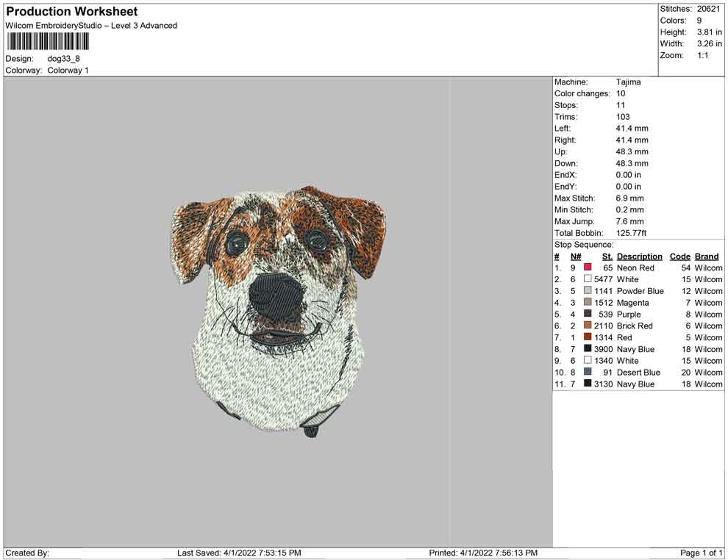728x560 pixels.
Task: Click the Desert Blue color swatch
Action: coord(588,373)
